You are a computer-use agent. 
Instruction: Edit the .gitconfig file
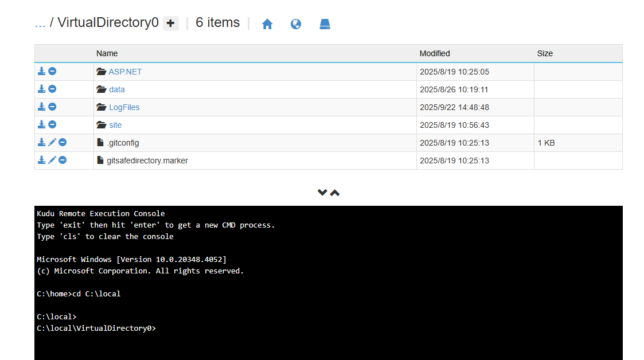click(x=52, y=142)
